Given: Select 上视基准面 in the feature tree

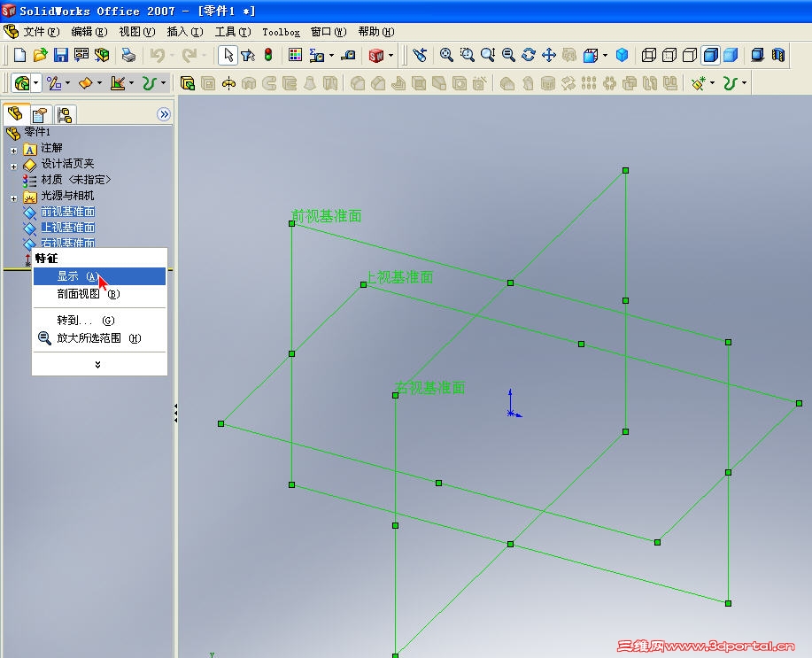Looking at the screenshot, I should click(x=68, y=227).
